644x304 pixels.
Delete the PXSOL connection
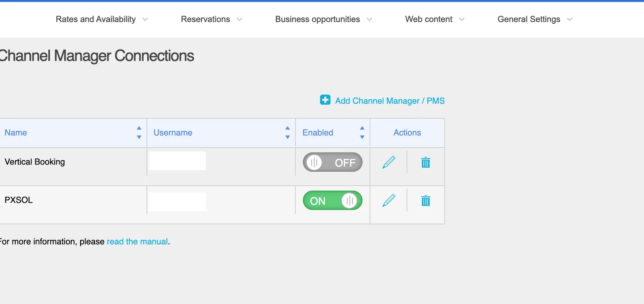click(x=425, y=200)
